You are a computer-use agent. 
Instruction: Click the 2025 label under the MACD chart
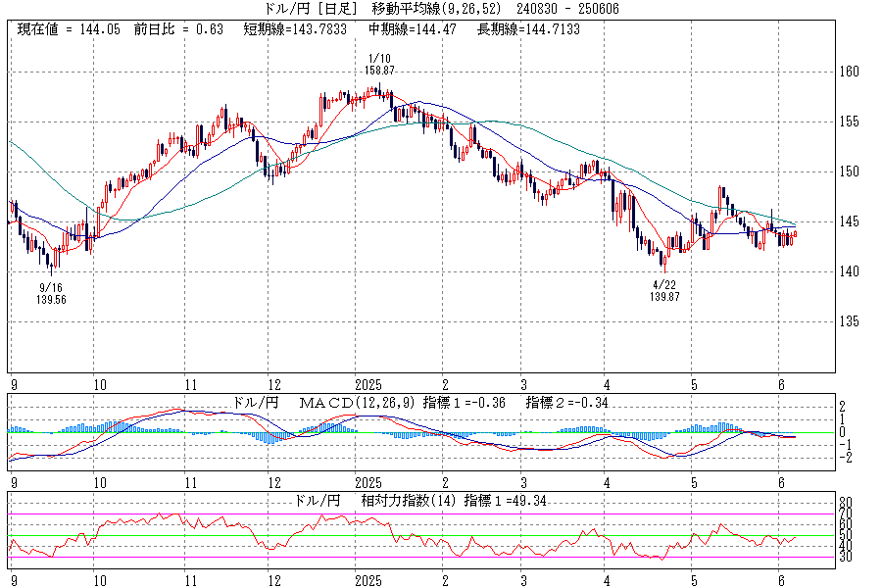click(x=367, y=483)
